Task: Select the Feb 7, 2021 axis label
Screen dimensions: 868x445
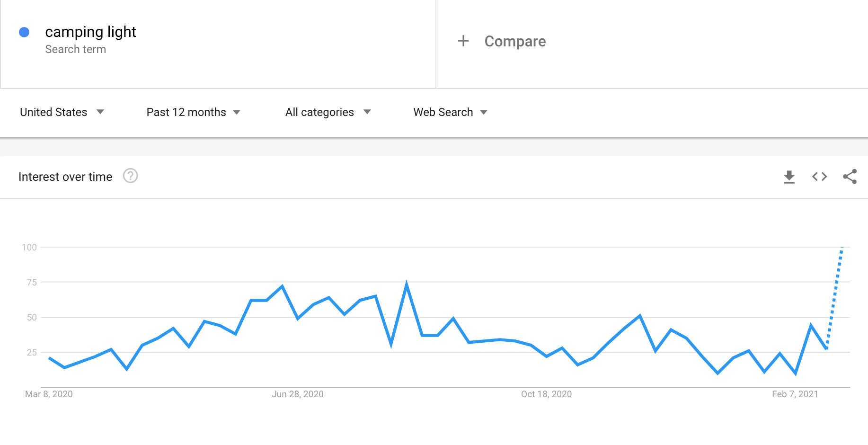Action: (x=795, y=394)
